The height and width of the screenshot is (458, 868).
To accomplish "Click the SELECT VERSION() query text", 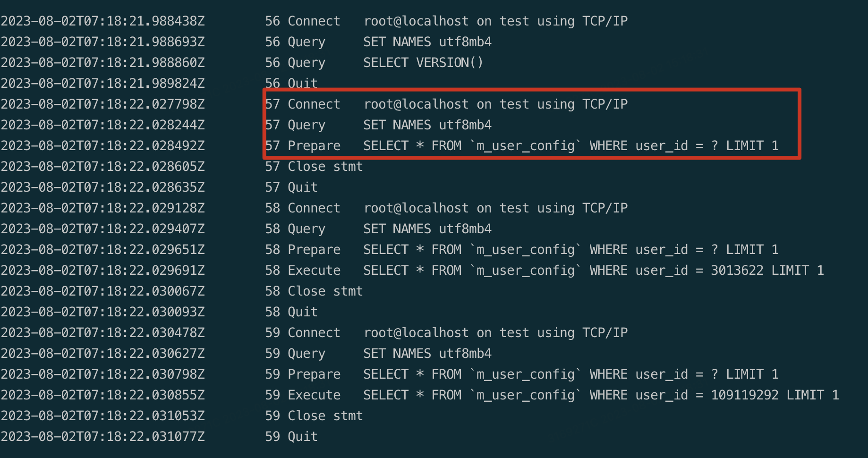I will tap(423, 63).
